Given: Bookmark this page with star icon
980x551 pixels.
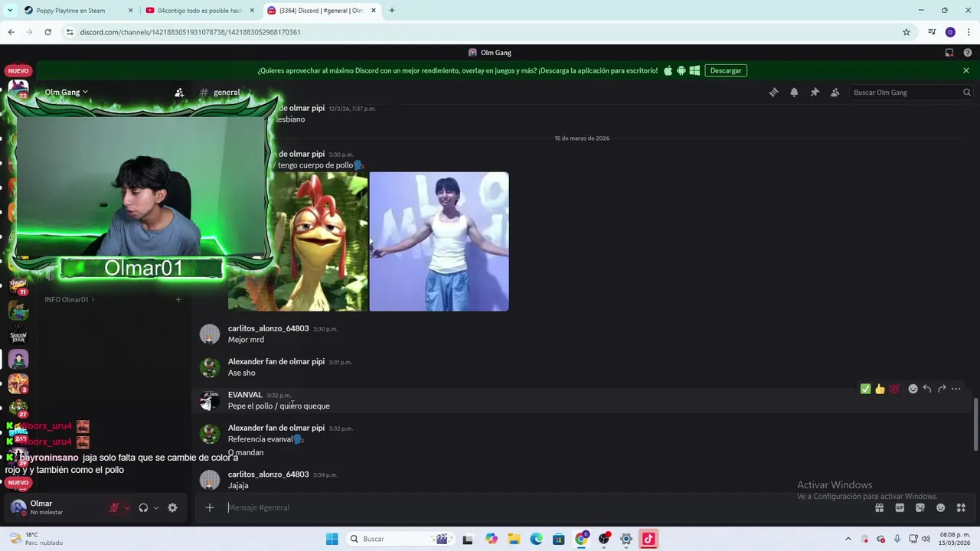Looking at the screenshot, I should coord(906,32).
